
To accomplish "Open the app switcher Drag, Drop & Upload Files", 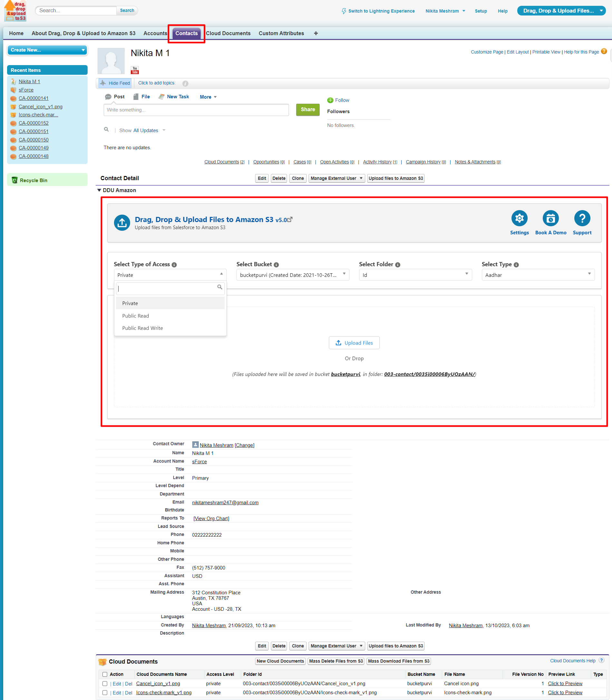I will (x=561, y=11).
